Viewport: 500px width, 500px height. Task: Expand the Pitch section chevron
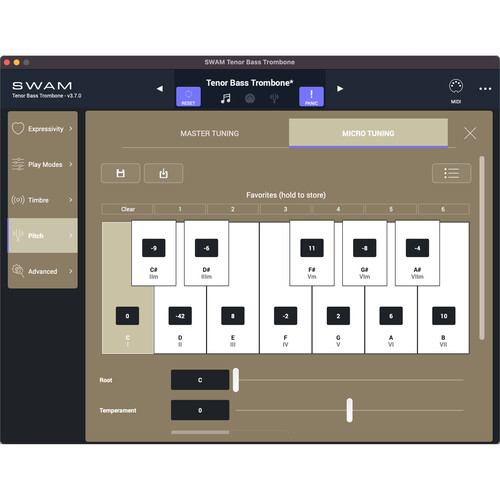[x=71, y=235]
